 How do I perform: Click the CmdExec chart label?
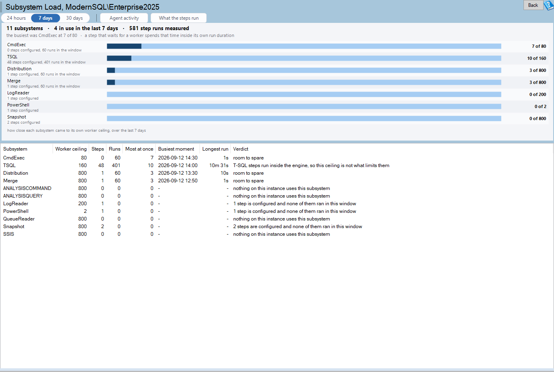pyautogui.click(x=16, y=45)
